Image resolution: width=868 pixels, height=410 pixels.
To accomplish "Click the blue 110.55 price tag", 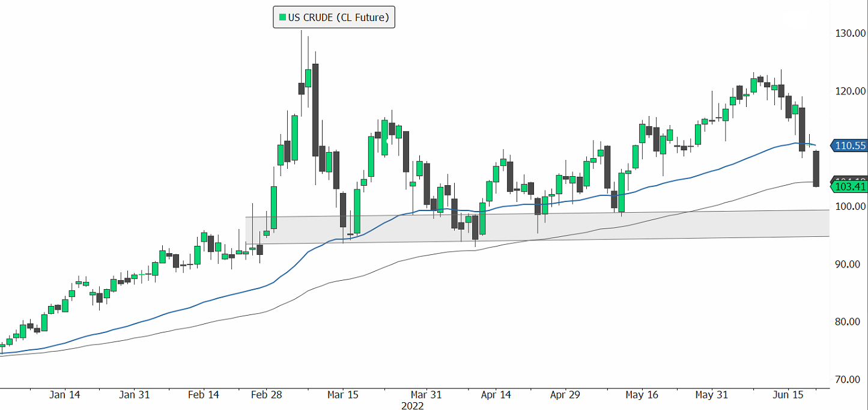I will pyautogui.click(x=849, y=145).
